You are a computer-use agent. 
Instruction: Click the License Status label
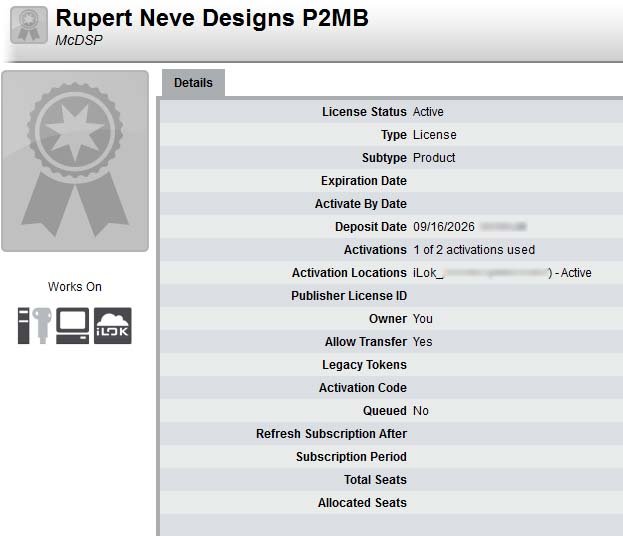click(x=364, y=112)
